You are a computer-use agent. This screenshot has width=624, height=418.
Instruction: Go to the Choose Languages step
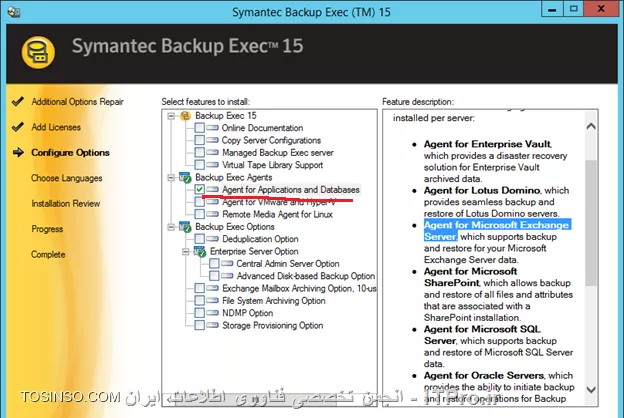(67, 178)
